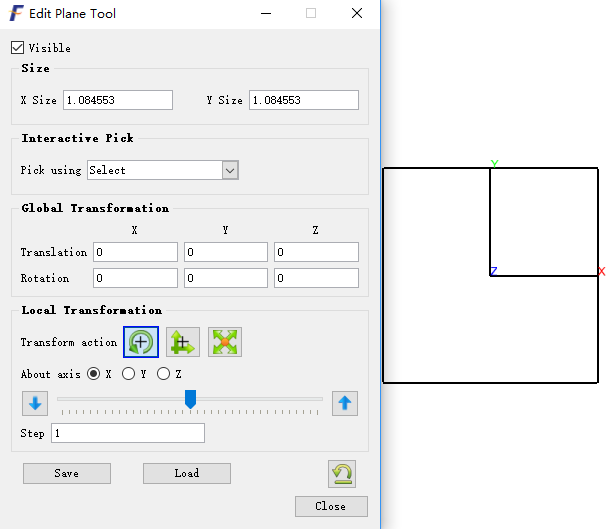Click the Rotation Y field
Image resolution: width=611 pixels, height=529 pixels.
click(226, 278)
